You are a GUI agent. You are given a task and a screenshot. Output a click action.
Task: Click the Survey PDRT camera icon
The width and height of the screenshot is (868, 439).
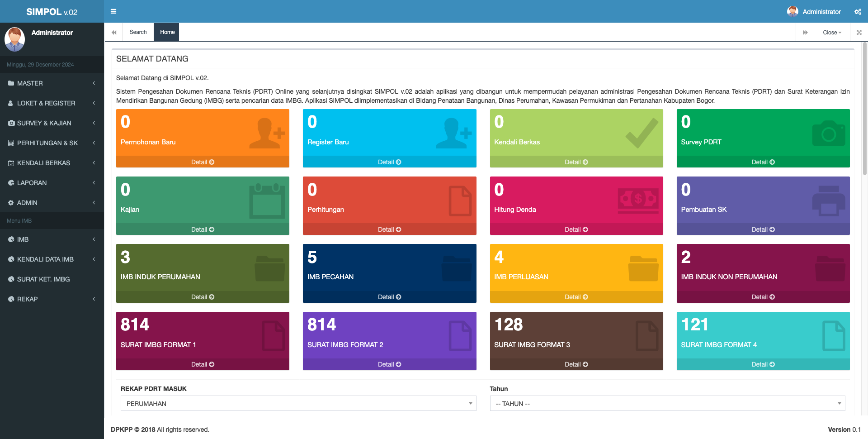(x=828, y=133)
